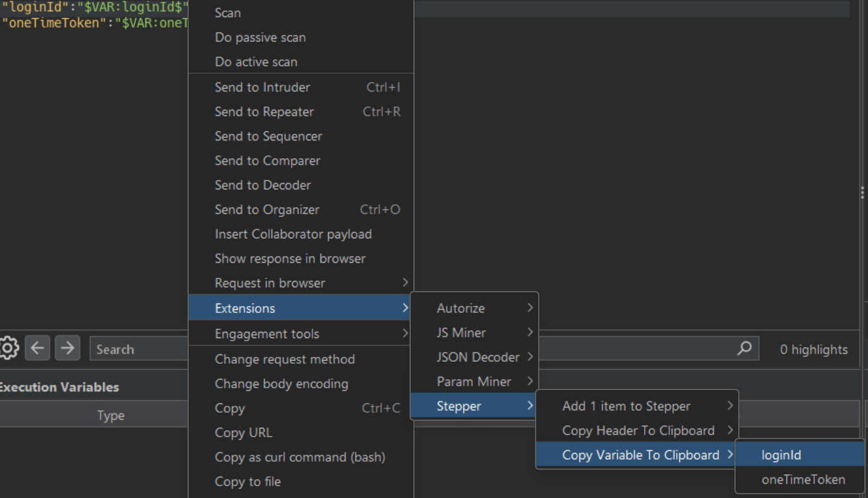Copy the oneTimeToken variable
This screenshot has width=868, height=498.
click(800, 479)
